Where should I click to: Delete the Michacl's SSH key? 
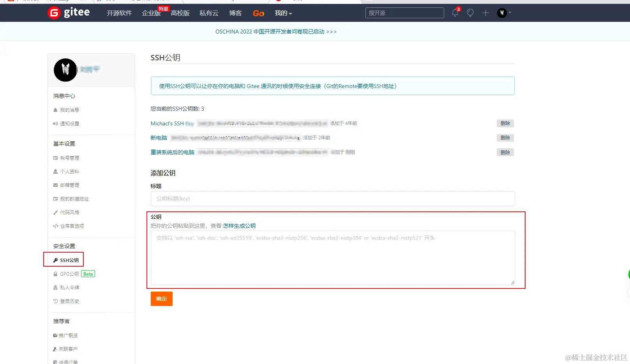[505, 123]
